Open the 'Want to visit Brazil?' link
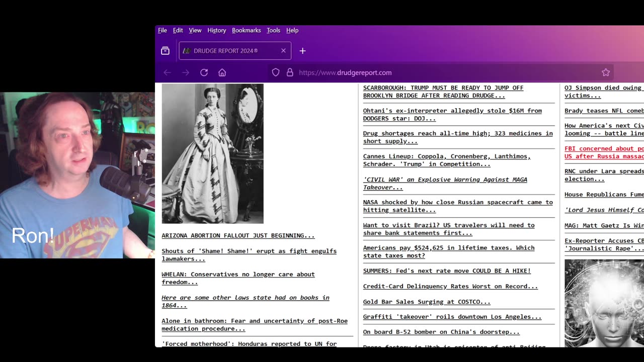 point(449,229)
